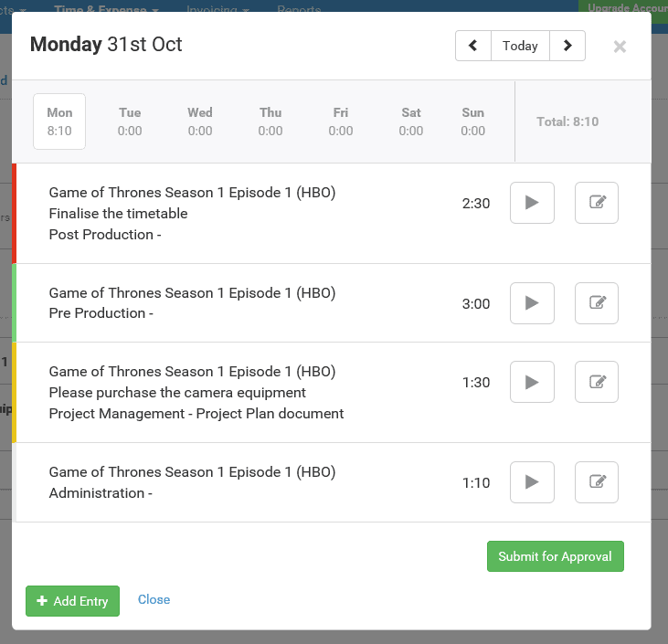Edit the Pre Production time entry
Screen dimensions: 668x644
(597, 303)
